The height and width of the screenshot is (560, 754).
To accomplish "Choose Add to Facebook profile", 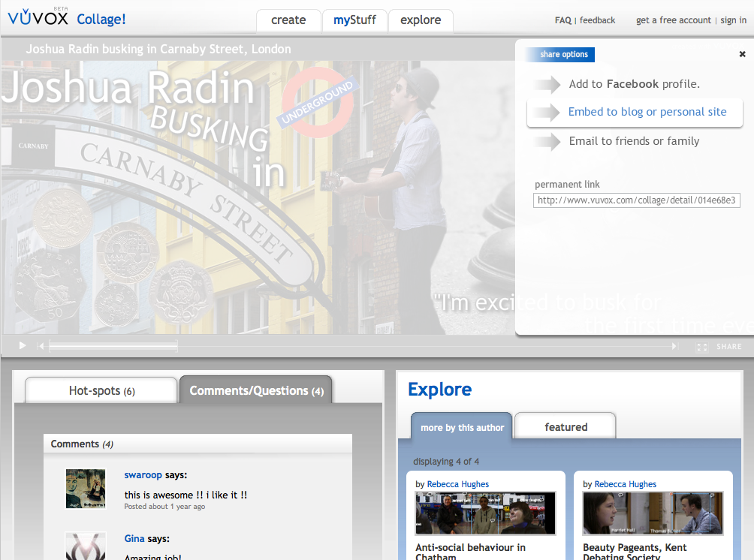I will click(635, 84).
